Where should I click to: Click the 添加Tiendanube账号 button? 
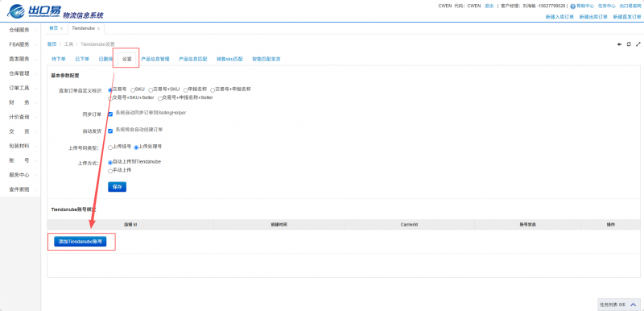[x=80, y=242]
